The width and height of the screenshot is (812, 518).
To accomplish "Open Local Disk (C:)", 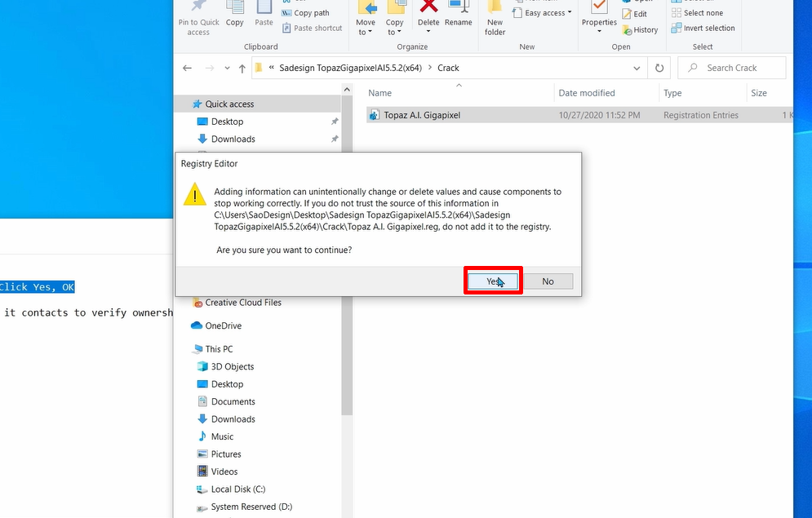I will (x=238, y=489).
